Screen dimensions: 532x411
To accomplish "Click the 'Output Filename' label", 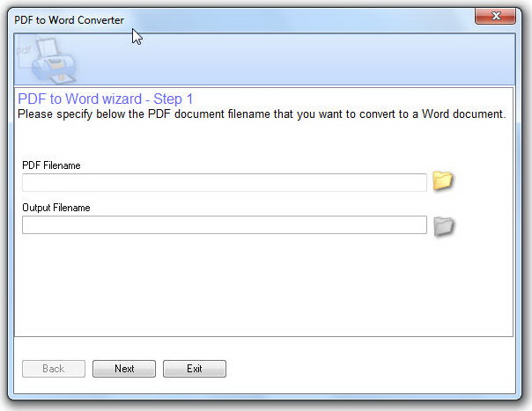I will [x=56, y=208].
